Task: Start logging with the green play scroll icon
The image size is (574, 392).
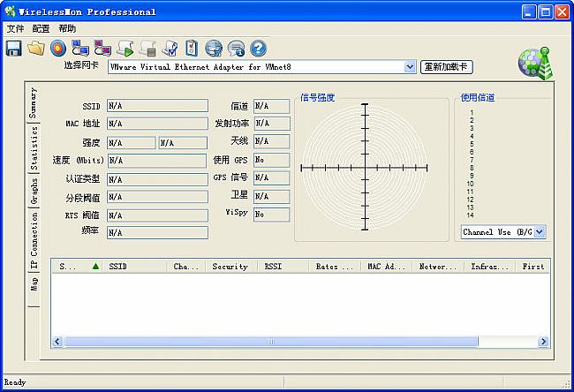Action: tap(125, 49)
